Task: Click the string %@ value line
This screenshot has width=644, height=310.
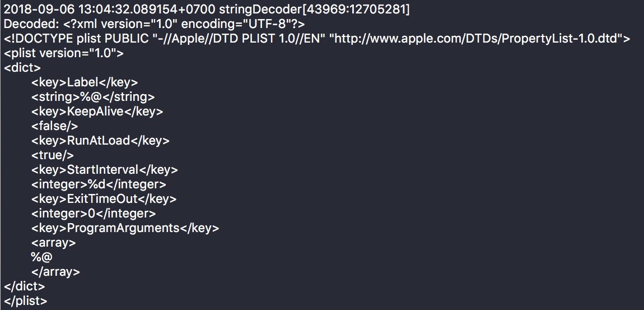Action: [x=93, y=97]
